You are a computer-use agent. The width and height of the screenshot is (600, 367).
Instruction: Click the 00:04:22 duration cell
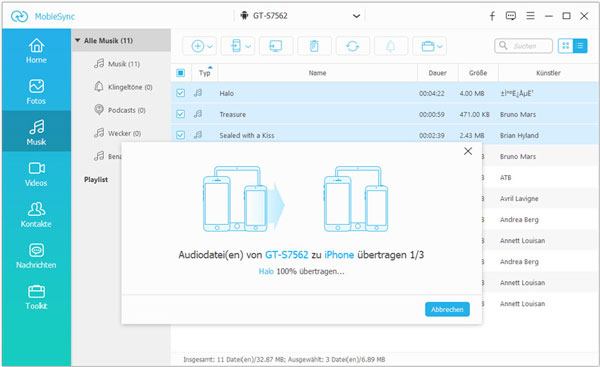[x=432, y=93]
